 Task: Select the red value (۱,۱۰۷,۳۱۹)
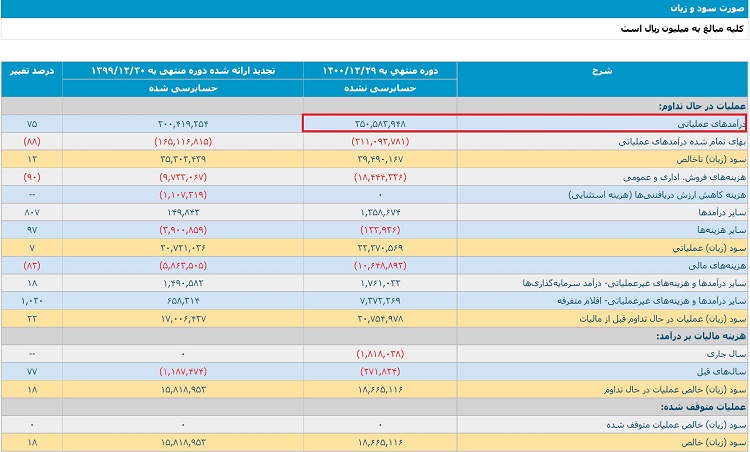coord(183,195)
